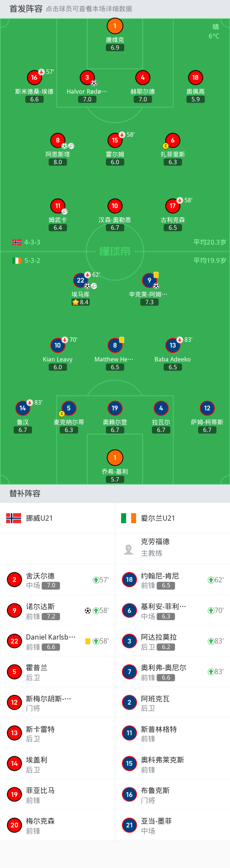The width and height of the screenshot is (230, 868).
Task: Open substitute 诺尔达斯 row
Action: (x=57, y=610)
